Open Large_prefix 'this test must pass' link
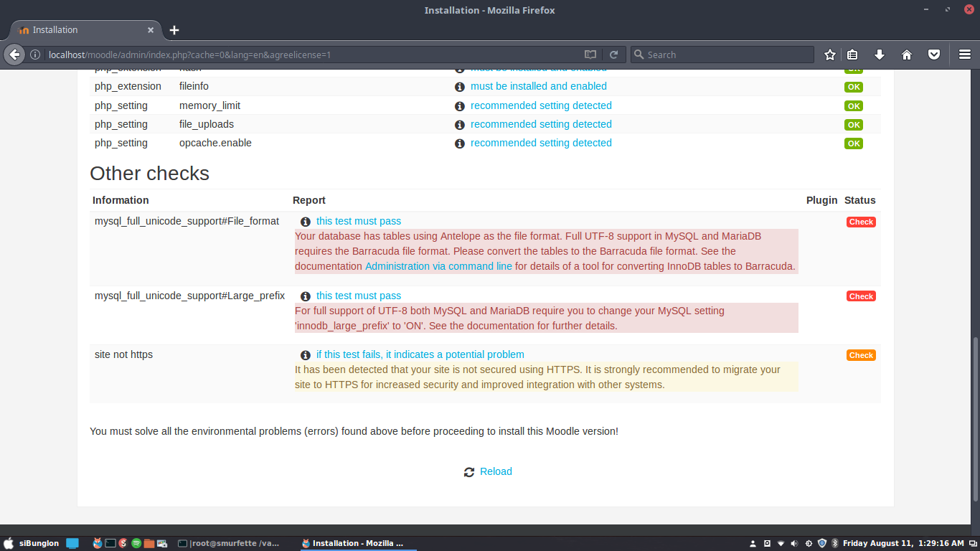Image resolution: width=980 pixels, height=551 pixels. coord(359,296)
